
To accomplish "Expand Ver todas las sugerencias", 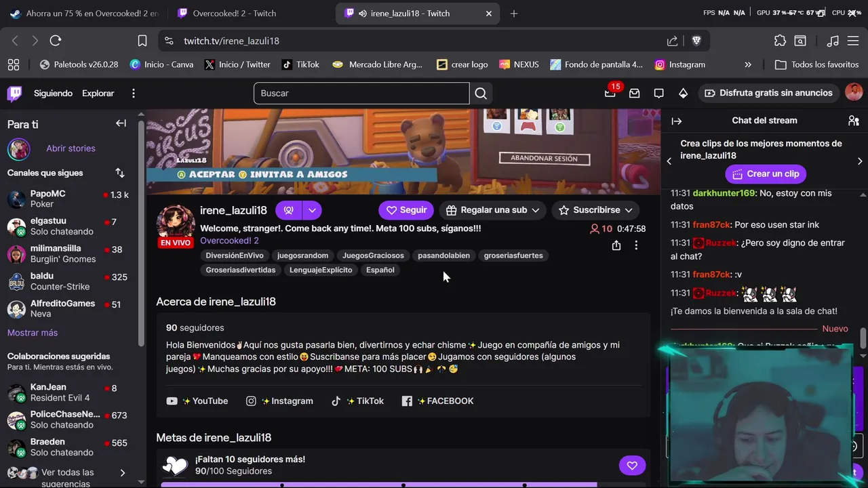I will click(x=67, y=478).
